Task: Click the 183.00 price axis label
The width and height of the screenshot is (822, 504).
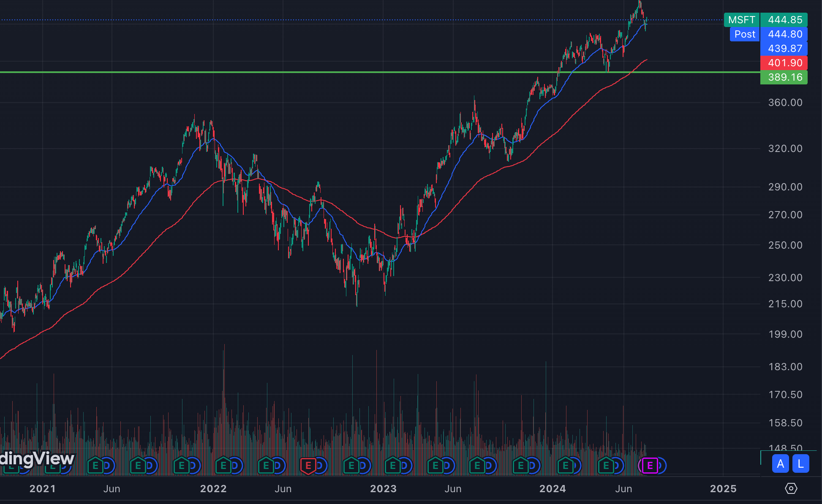Action: [x=785, y=367]
